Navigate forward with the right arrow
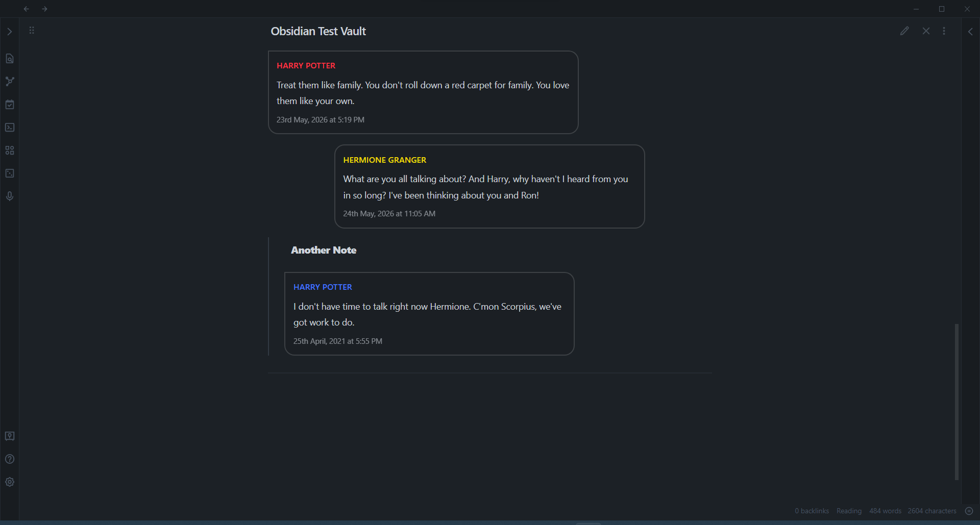Image resolution: width=980 pixels, height=525 pixels. pos(45,9)
